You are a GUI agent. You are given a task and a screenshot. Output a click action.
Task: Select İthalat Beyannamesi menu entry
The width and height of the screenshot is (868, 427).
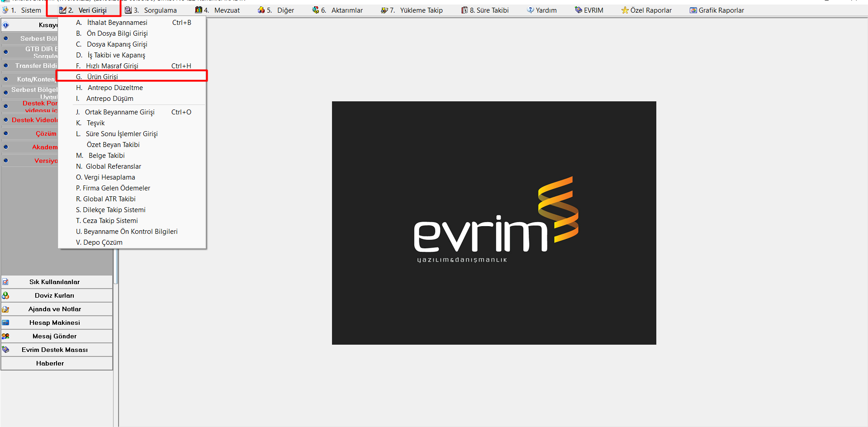pos(132,23)
